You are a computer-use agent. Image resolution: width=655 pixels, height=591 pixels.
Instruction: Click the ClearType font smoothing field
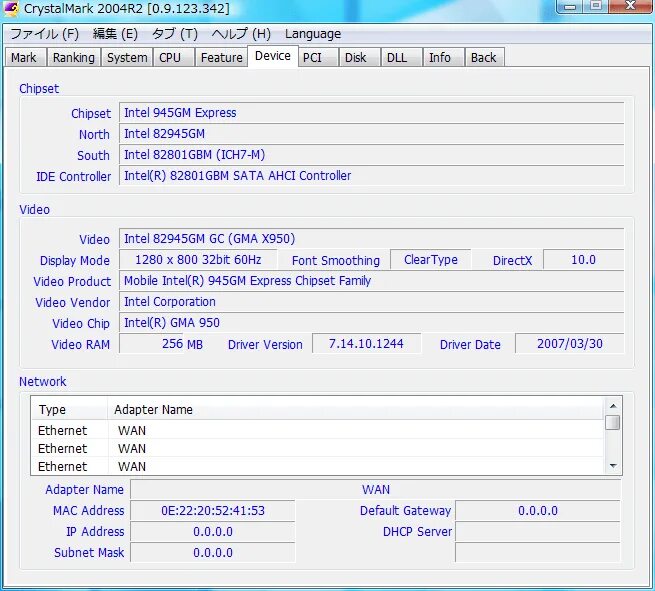431,260
